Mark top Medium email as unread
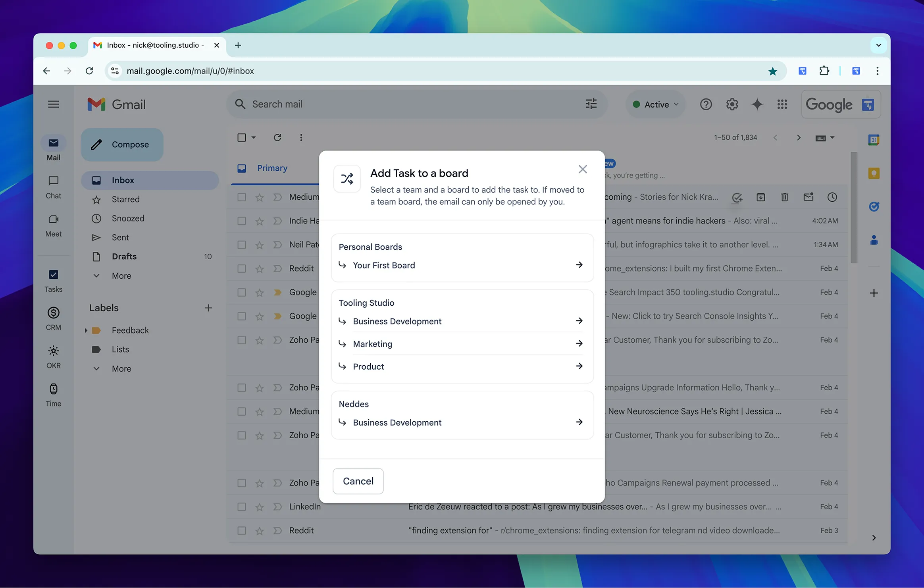Screen dimensions: 924x588 click(x=808, y=197)
